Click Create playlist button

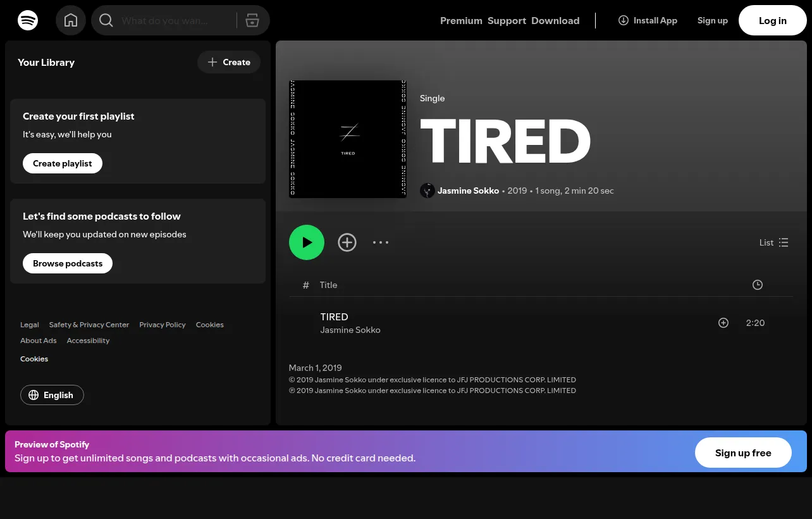click(63, 163)
